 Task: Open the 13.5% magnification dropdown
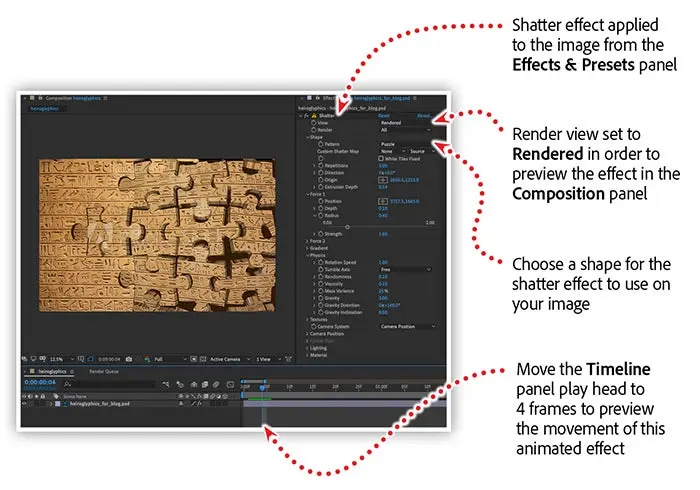[x=62, y=359]
